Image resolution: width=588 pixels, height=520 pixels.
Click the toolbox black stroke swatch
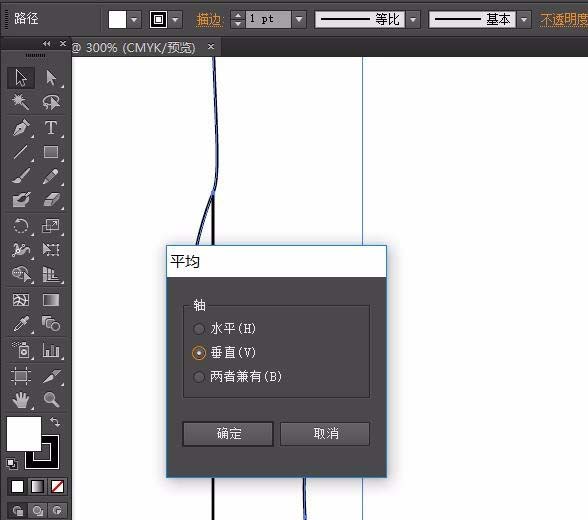tap(50, 460)
